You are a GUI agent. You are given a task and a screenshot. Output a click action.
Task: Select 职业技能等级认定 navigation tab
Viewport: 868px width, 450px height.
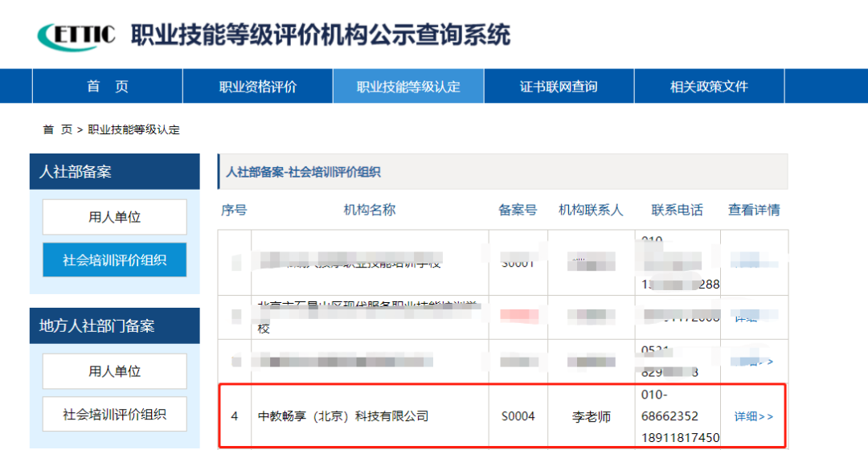click(x=408, y=87)
